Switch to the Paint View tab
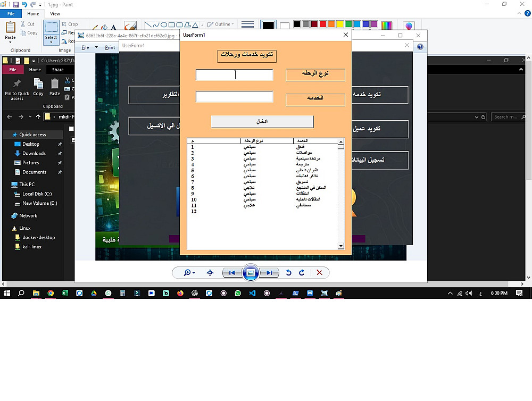 point(55,14)
